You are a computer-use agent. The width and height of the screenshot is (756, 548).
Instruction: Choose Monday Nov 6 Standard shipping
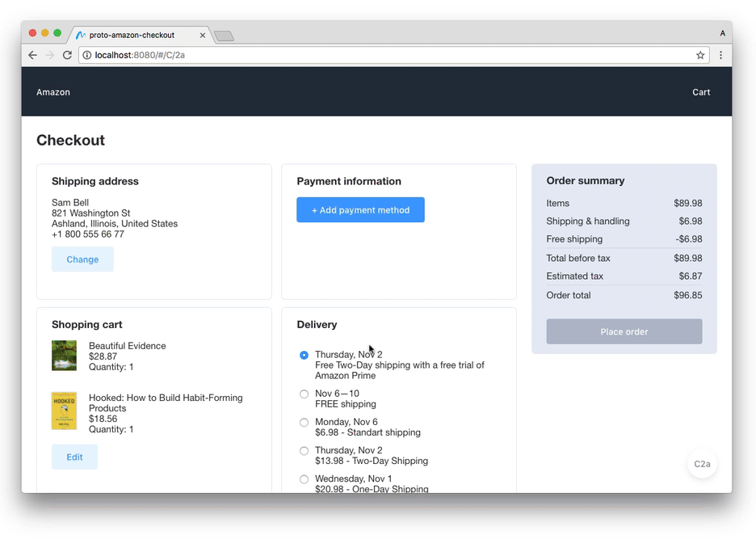pos(304,422)
